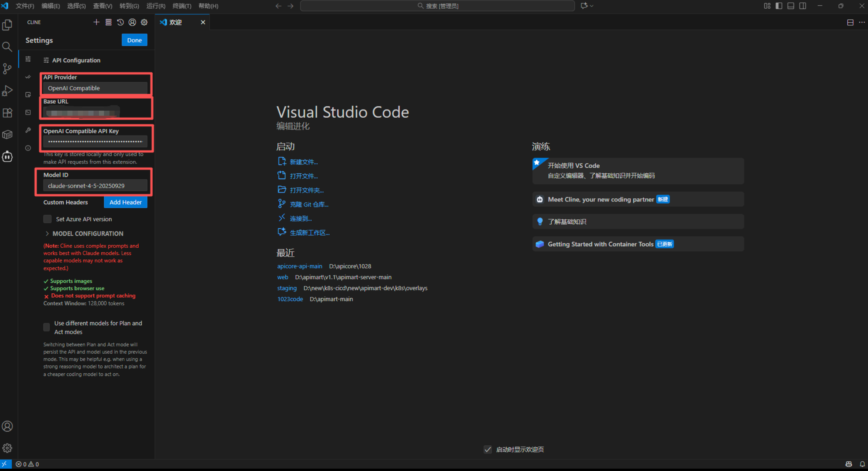Open Cline settings gear icon
The image size is (868, 471).
(144, 22)
